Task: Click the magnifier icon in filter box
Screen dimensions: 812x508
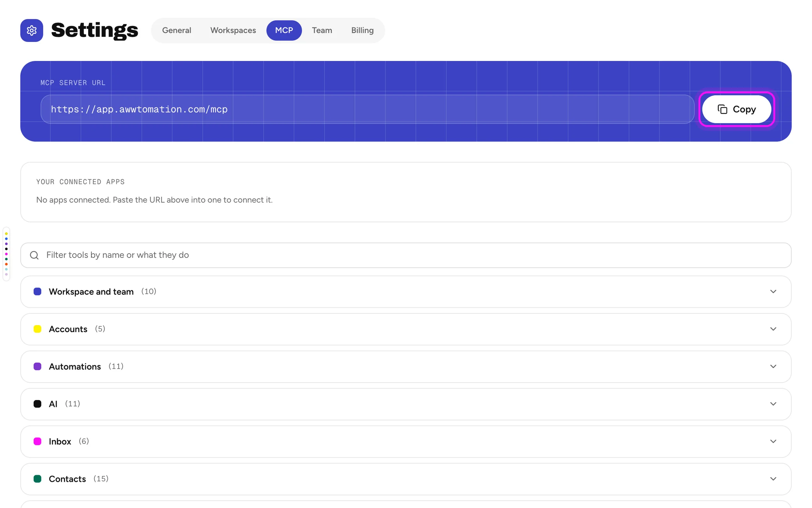Action: [34, 255]
